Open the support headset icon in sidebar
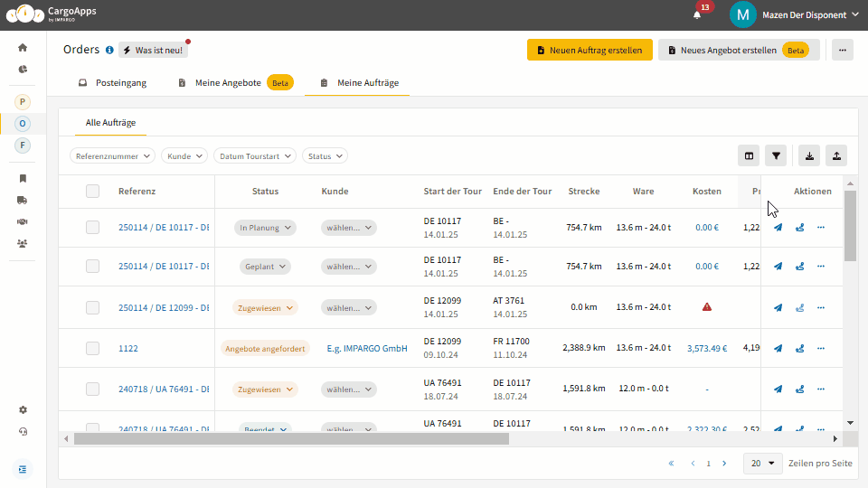 tap(23, 432)
